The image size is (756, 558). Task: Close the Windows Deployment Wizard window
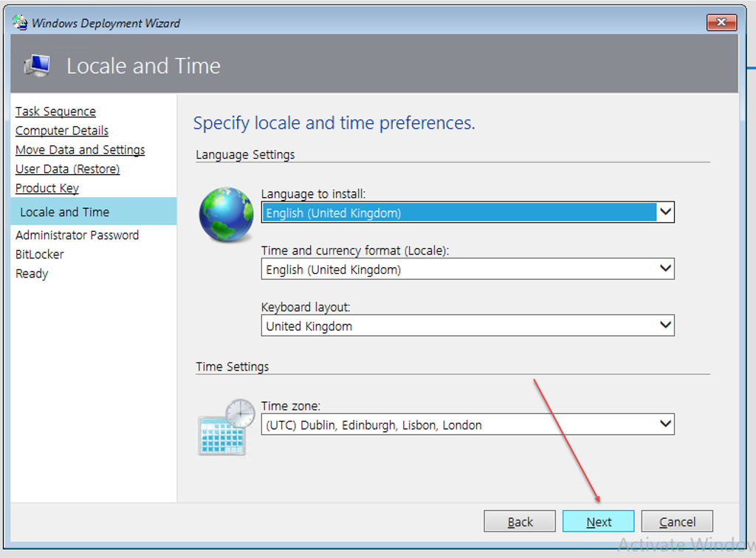721,23
